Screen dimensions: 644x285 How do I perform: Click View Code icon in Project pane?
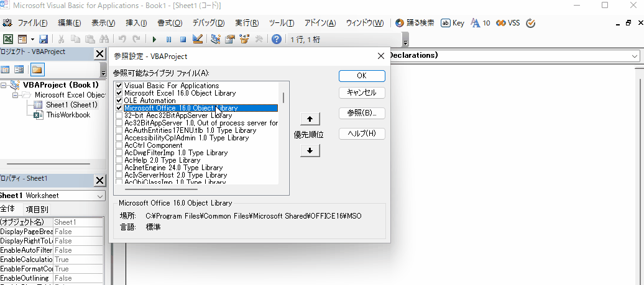pyautogui.click(x=6, y=70)
